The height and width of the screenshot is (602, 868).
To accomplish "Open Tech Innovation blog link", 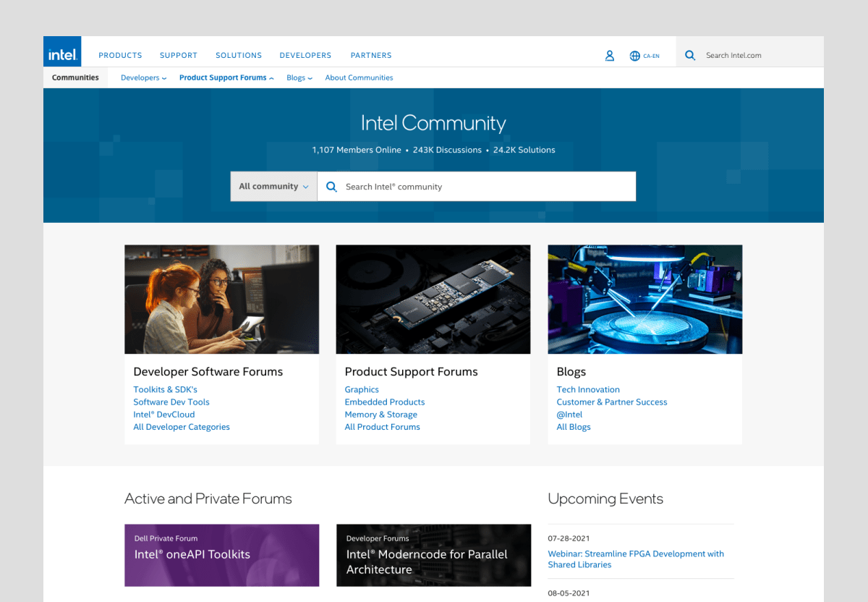I will pos(588,389).
